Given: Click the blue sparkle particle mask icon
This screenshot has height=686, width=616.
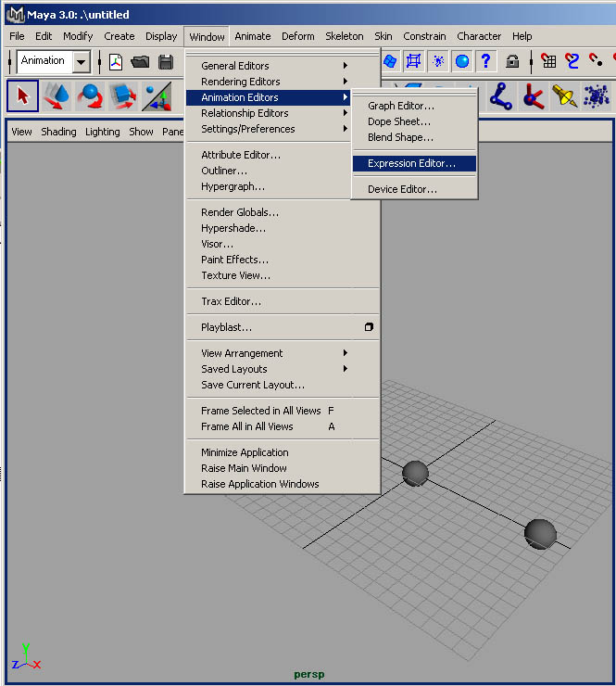Looking at the screenshot, I should [x=437, y=61].
